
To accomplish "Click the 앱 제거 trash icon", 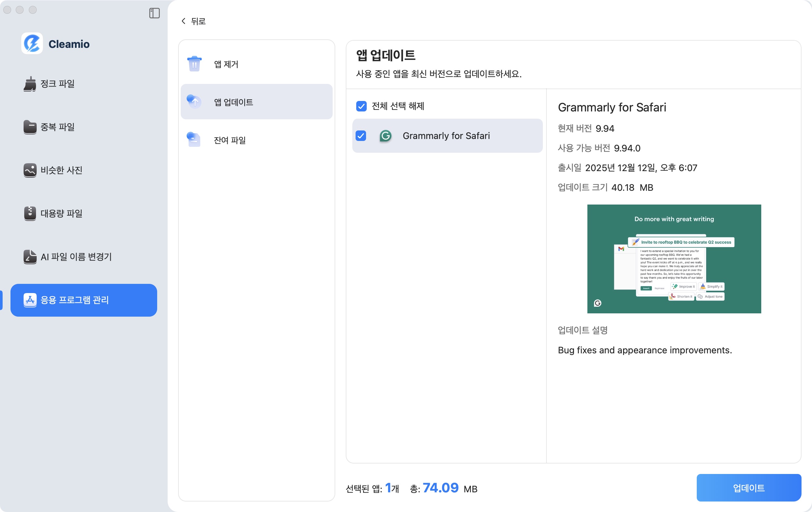I will (x=194, y=64).
